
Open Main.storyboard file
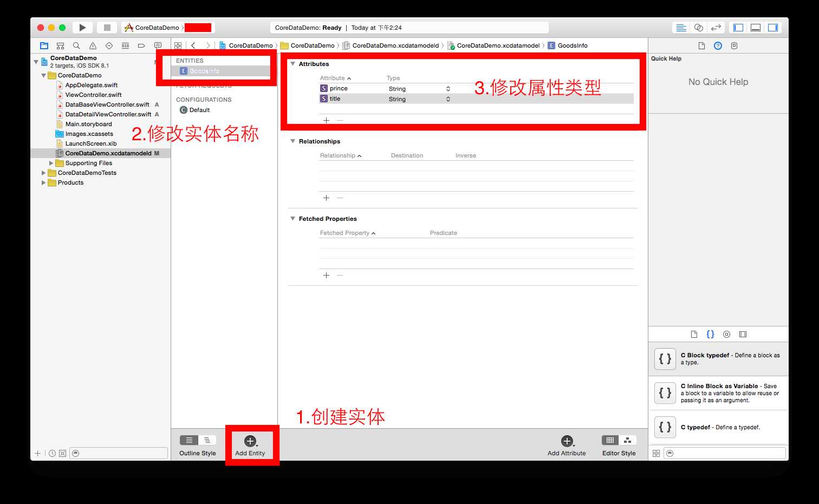click(x=89, y=124)
